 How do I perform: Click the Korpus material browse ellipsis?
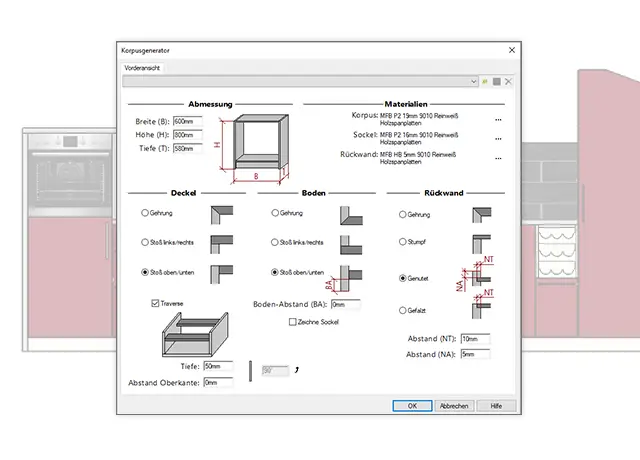[498, 120]
